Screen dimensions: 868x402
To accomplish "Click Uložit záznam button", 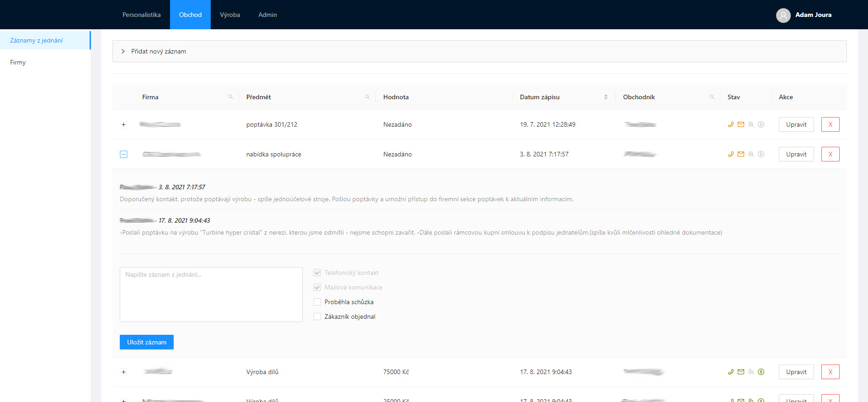I will click(147, 342).
